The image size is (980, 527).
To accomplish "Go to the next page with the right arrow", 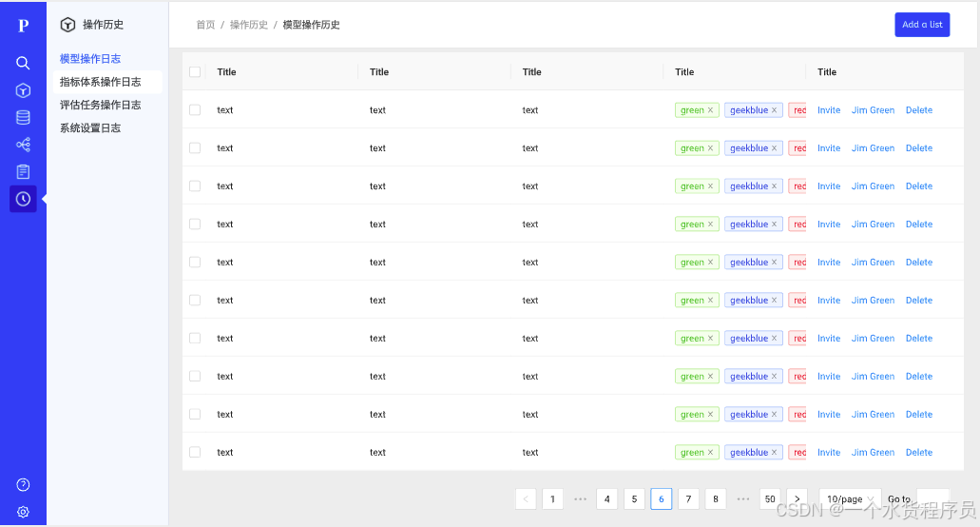I will click(797, 498).
